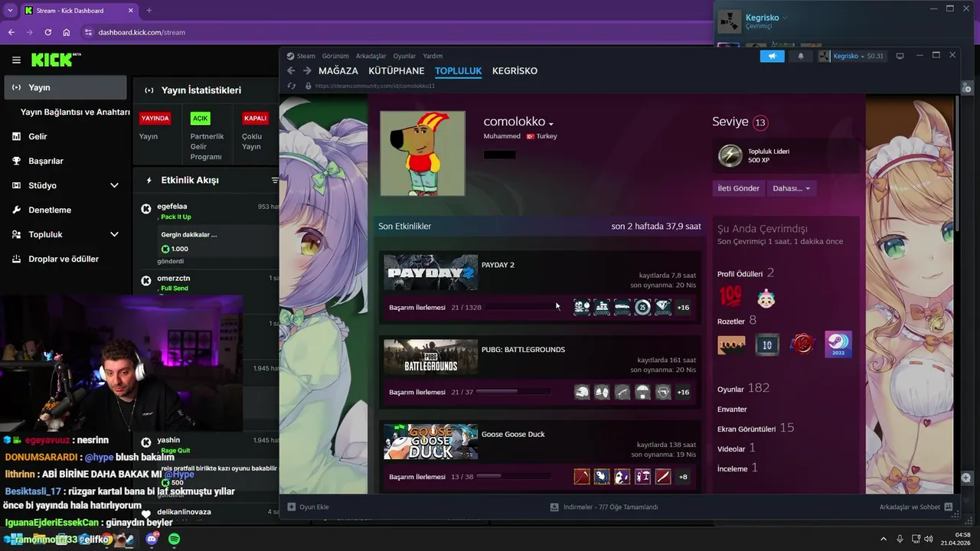Screen dimensions: 980x551
Task: Show Goose Goose Duck's +8 achievements
Action: [x=683, y=477]
